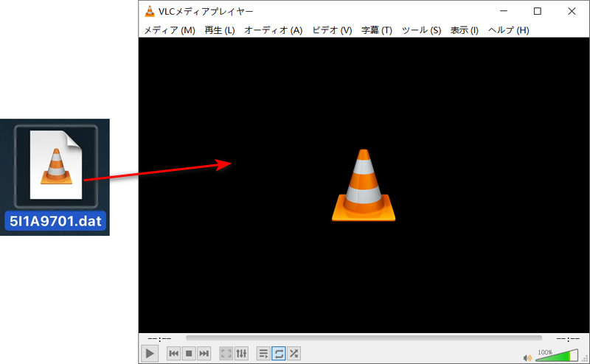The width and height of the screenshot is (590, 364).
Task: Close the VLC media player window
Action: [572, 11]
